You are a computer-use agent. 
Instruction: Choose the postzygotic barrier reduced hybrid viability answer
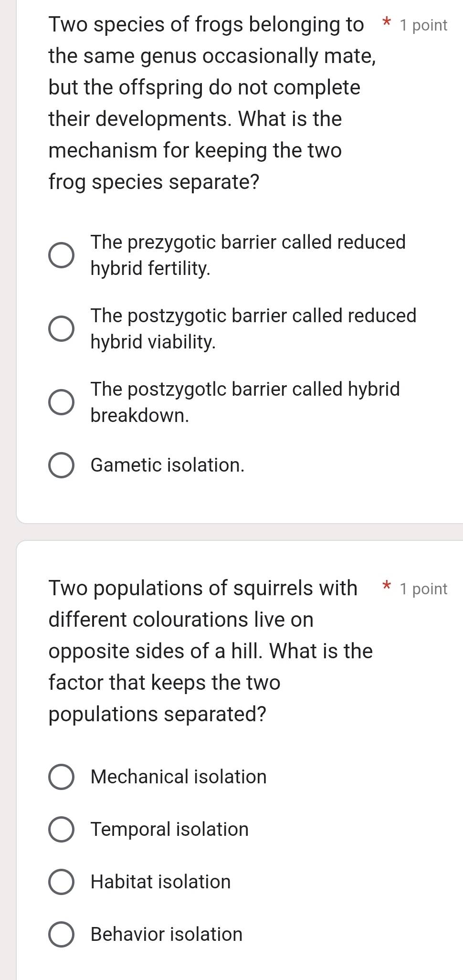pyautogui.click(x=61, y=328)
